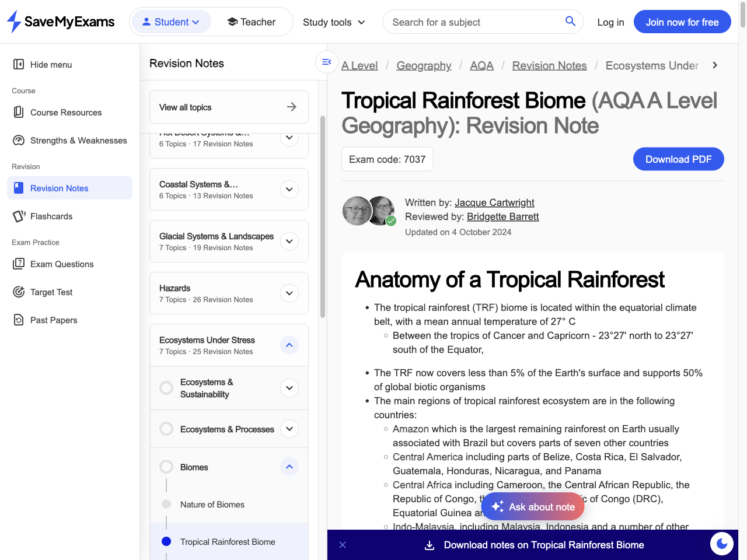Open Exam Questions from the sidebar
The image size is (747, 560).
pos(19,264)
